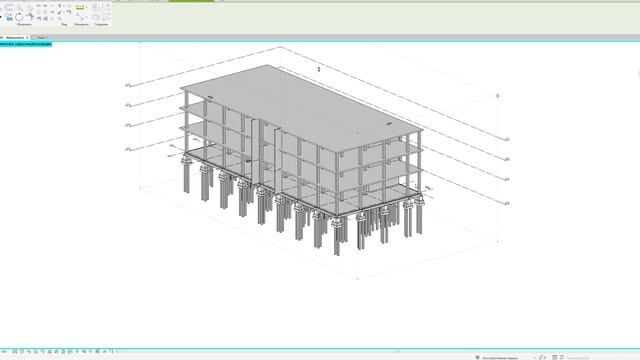The image size is (640, 360).
Task: Click the bottom-left icon in the Создание panel
Action: [95, 18]
